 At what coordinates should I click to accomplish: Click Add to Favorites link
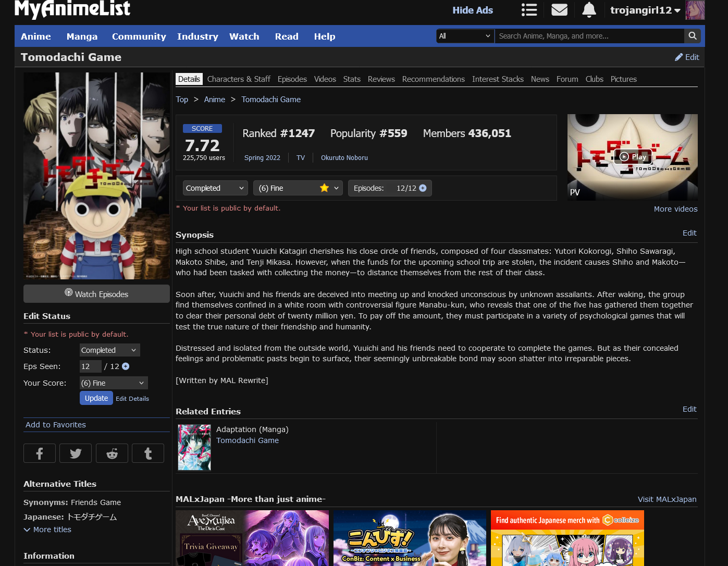click(56, 425)
